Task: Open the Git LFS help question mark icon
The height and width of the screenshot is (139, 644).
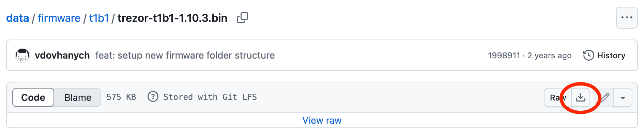Action: [153, 97]
